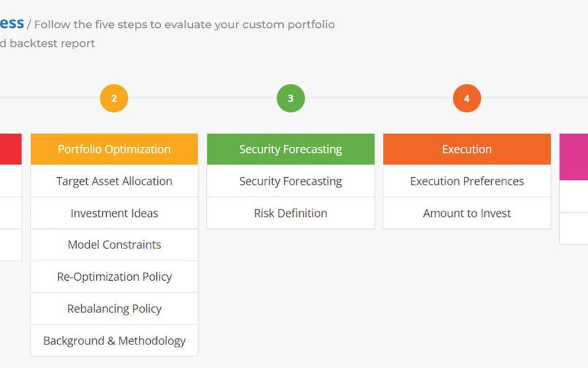588x368 pixels.
Task: Select Model Constraints
Action: pos(114,244)
